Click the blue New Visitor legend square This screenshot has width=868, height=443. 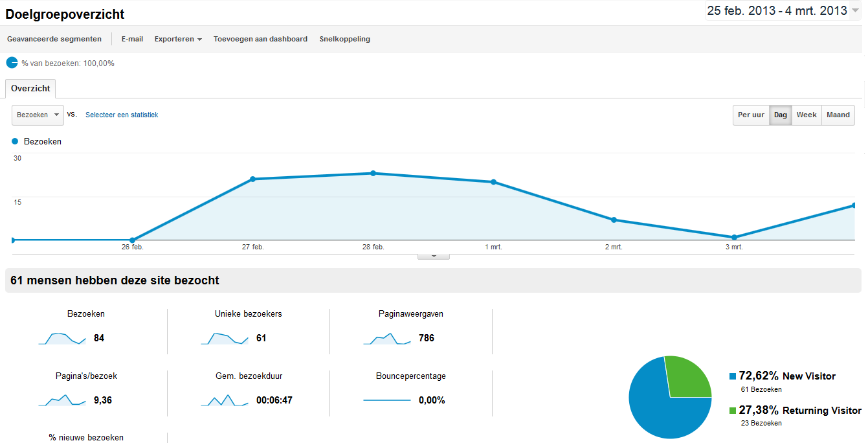[x=733, y=376]
